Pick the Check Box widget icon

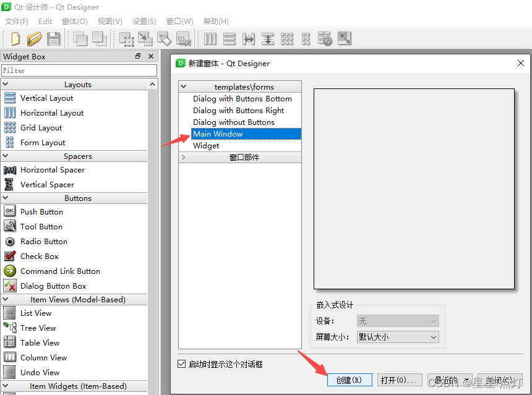tap(10, 256)
